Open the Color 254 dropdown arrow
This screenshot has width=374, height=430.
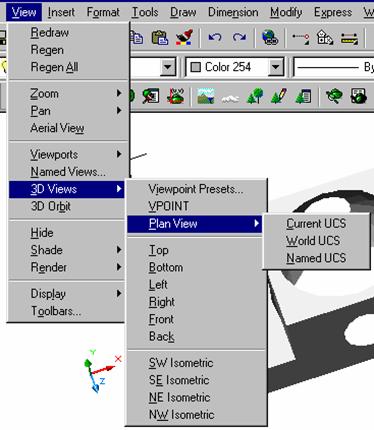point(275,67)
